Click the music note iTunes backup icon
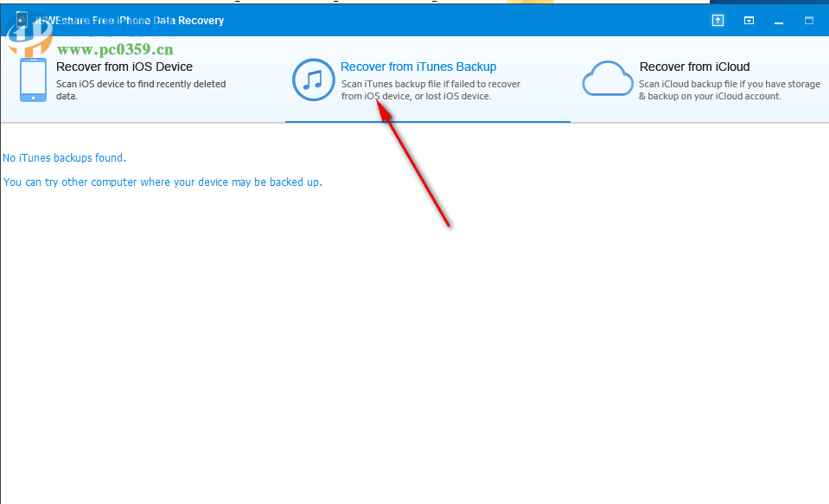The height and width of the screenshot is (504, 829). tap(313, 80)
